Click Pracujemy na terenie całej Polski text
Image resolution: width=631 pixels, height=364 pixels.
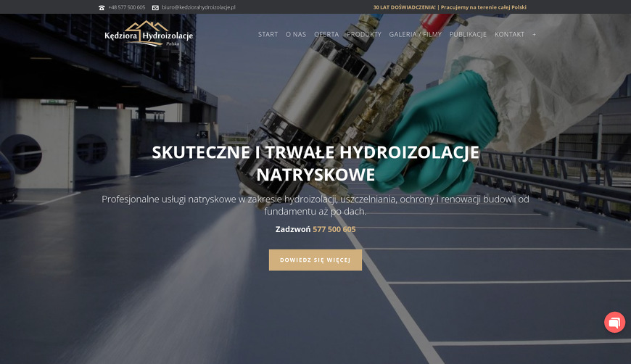(x=483, y=7)
